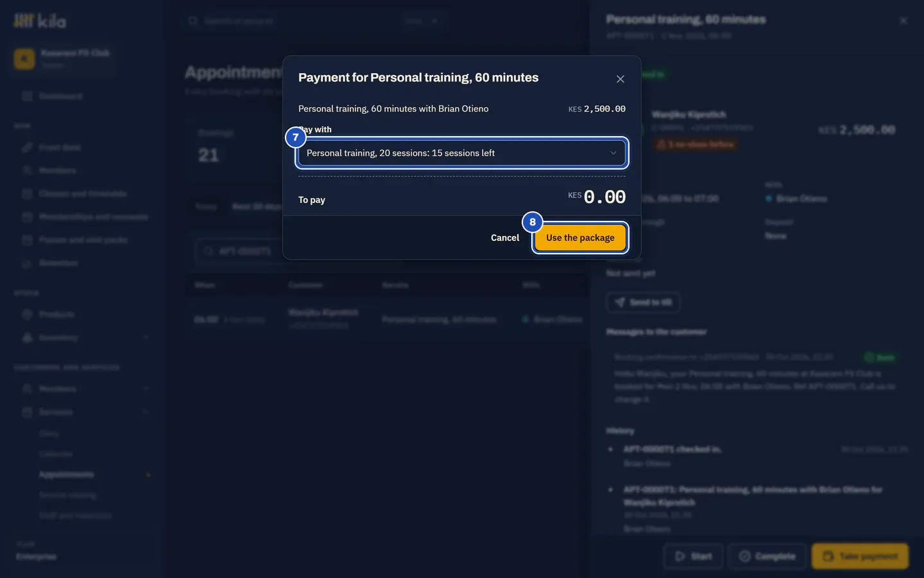Close the payment dialog with the X icon

(x=620, y=79)
